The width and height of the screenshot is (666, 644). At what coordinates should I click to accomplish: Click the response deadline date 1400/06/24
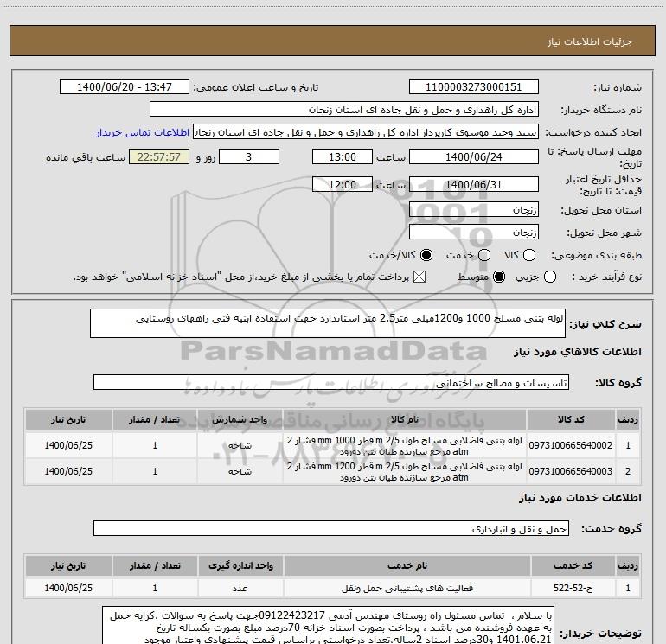(474, 156)
